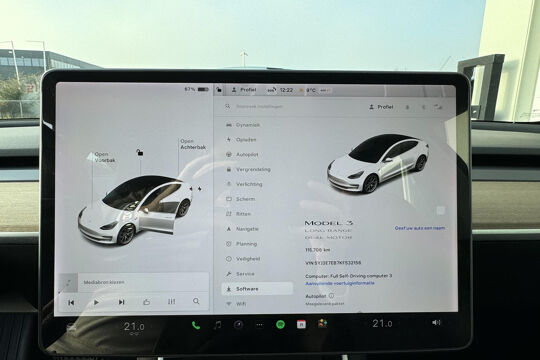
Task: Tap the volume speaker icon
Action: coord(436,322)
